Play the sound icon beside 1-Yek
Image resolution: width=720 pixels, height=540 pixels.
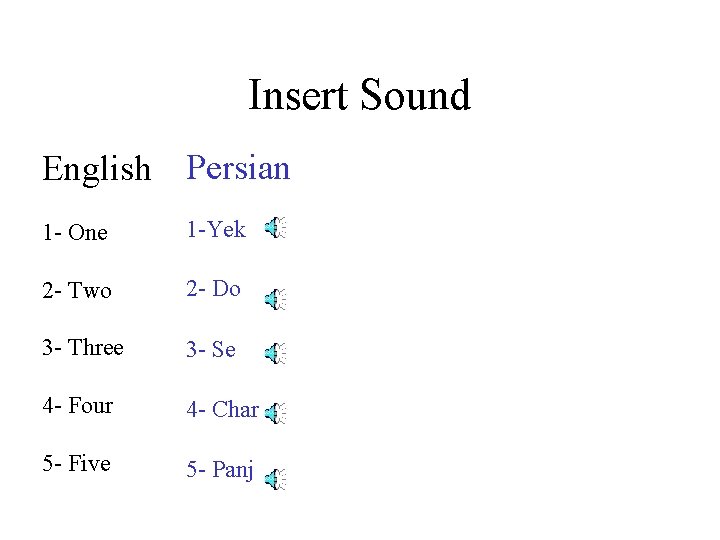(x=275, y=229)
